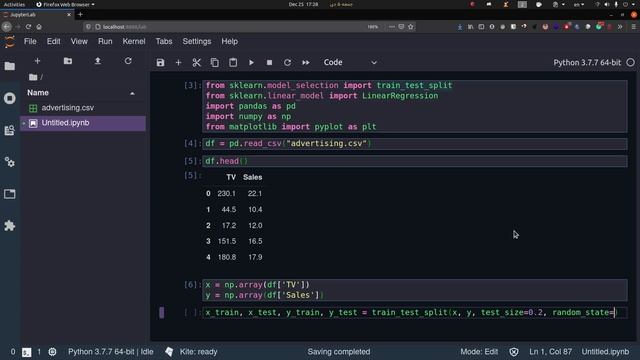This screenshot has height=360, width=640.
Task: Copy the selected cells
Action: pyautogui.click(x=215, y=62)
